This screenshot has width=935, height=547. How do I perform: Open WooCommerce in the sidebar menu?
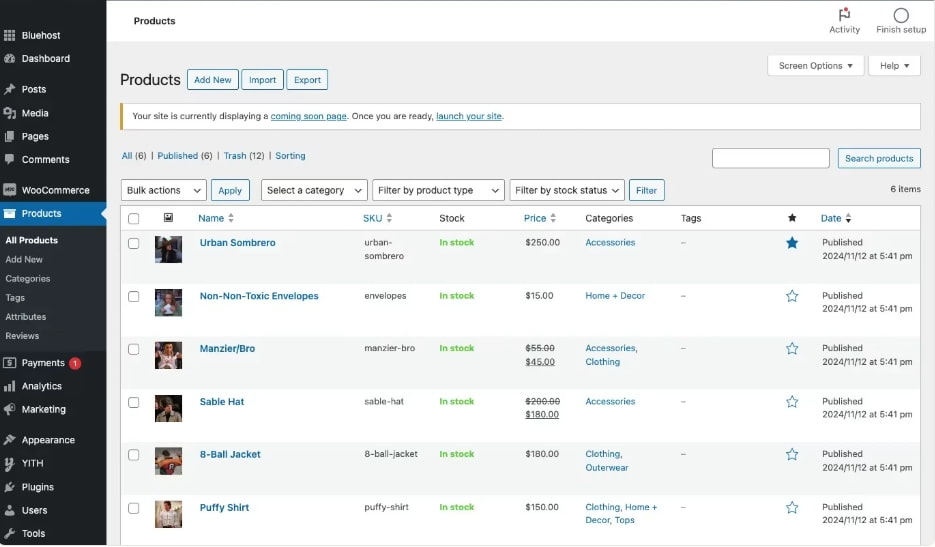[x=55, y=190]
